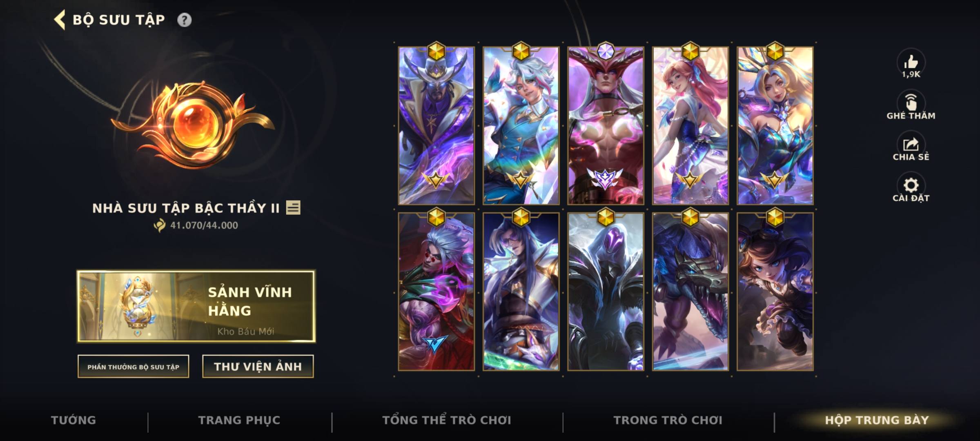This screenshot has height=441, width=980.
Task: Select the pink-haired girl skin card
Action: 690,125
